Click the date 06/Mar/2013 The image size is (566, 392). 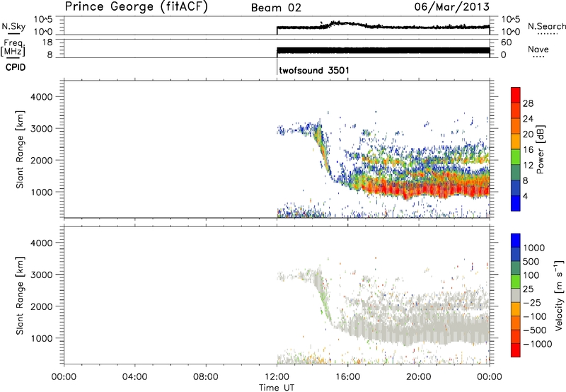[x=452, y=7]
